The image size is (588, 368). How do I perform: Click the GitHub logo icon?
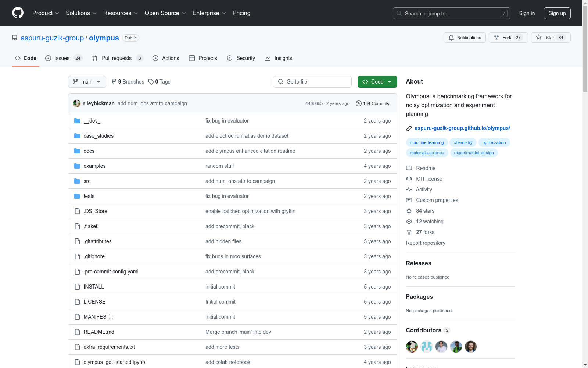point(18,13)
